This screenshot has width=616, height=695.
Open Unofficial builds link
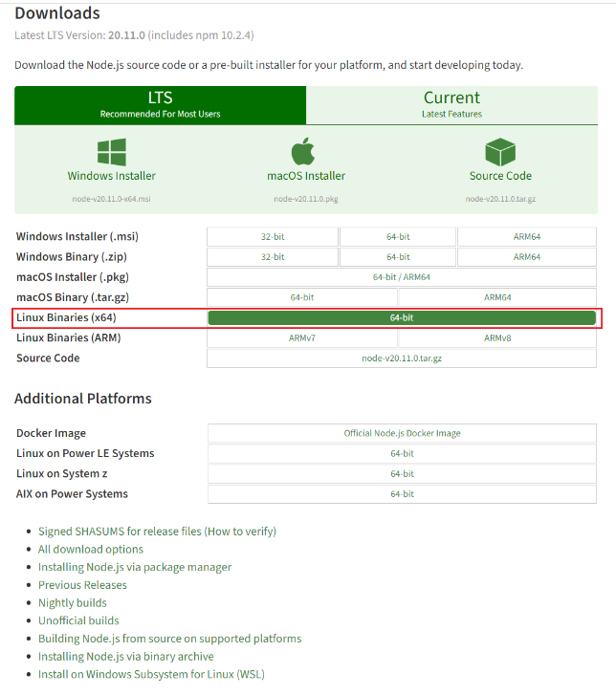pos(78,620)
